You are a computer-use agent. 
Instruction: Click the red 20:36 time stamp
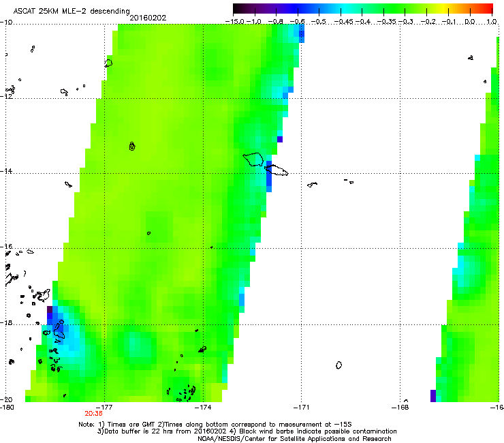[93, 414]
